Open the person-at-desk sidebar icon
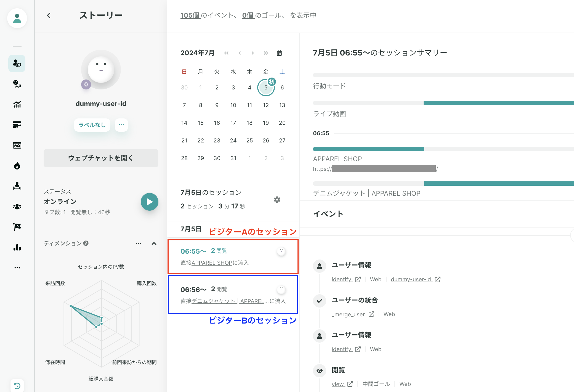The image size is (574, 392). point(17,186)
